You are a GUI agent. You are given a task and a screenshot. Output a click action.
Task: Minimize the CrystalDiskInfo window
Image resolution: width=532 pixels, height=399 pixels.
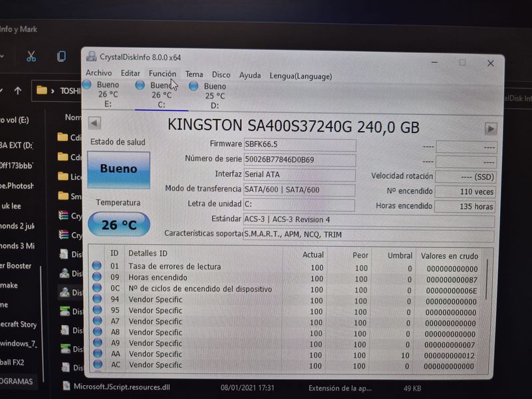pos(434,63)
